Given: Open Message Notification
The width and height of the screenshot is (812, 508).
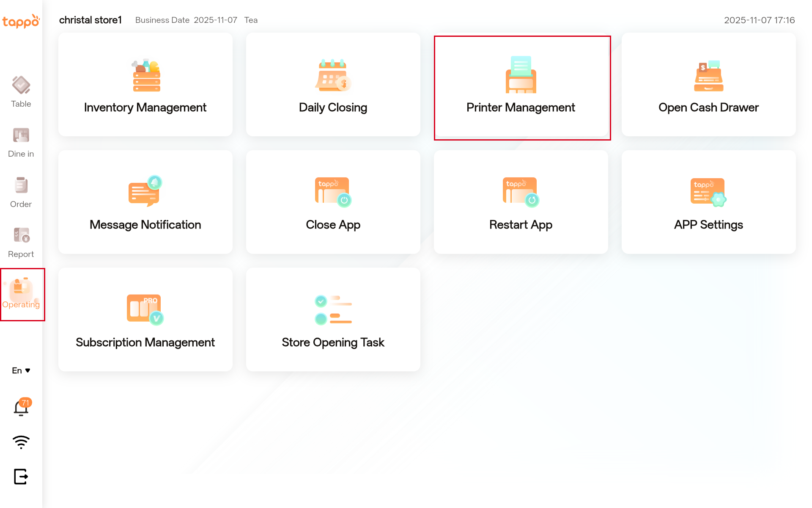Looking at the screenshot, I should (x=145, y=202).
